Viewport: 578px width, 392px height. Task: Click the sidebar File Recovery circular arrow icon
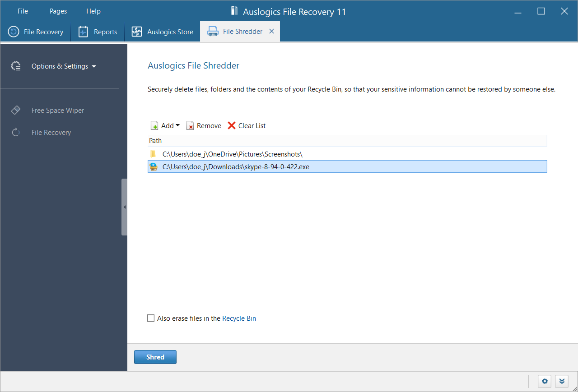[x=16, y=132]
